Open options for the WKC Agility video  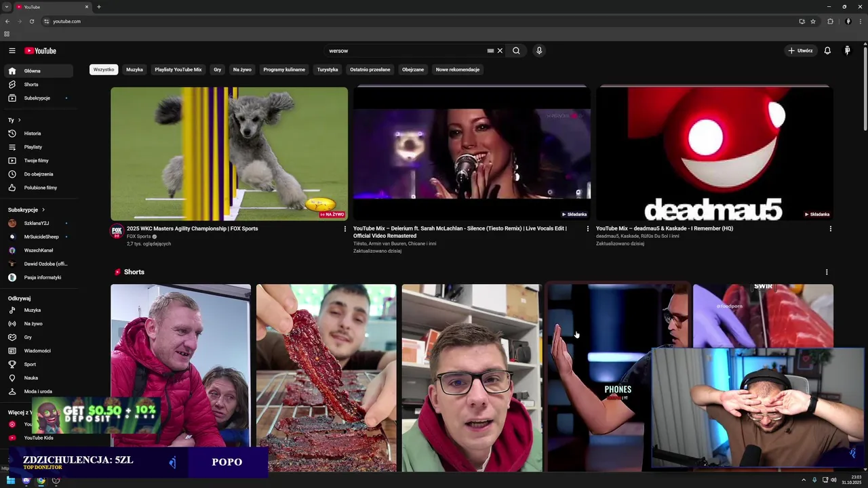345,229
